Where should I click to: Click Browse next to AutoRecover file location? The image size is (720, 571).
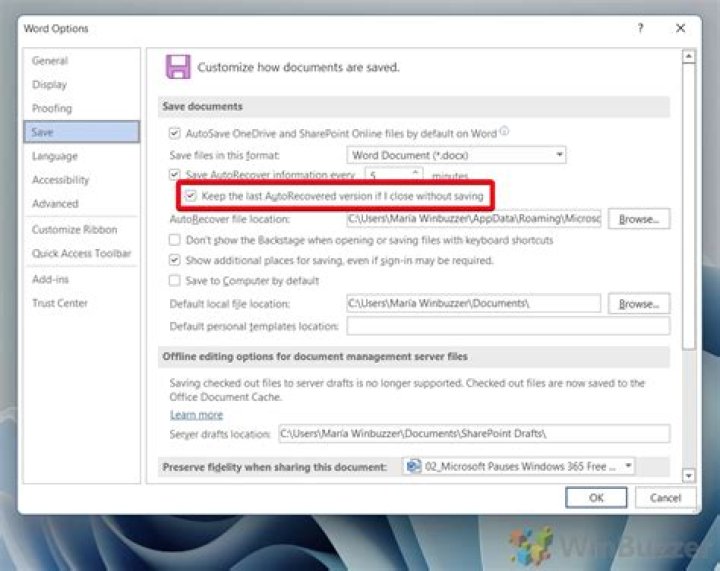click(639, 219)
